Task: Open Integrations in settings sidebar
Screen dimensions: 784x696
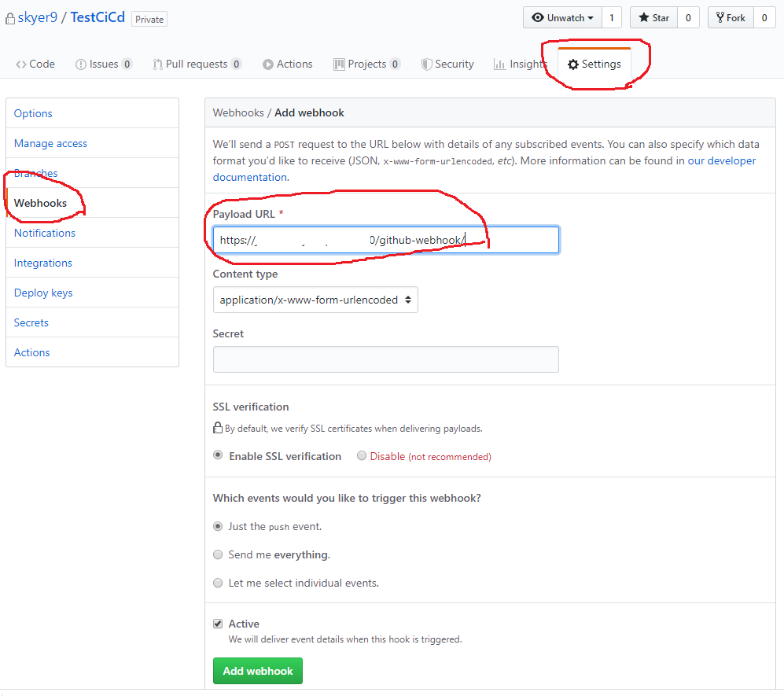Action: 93,263
